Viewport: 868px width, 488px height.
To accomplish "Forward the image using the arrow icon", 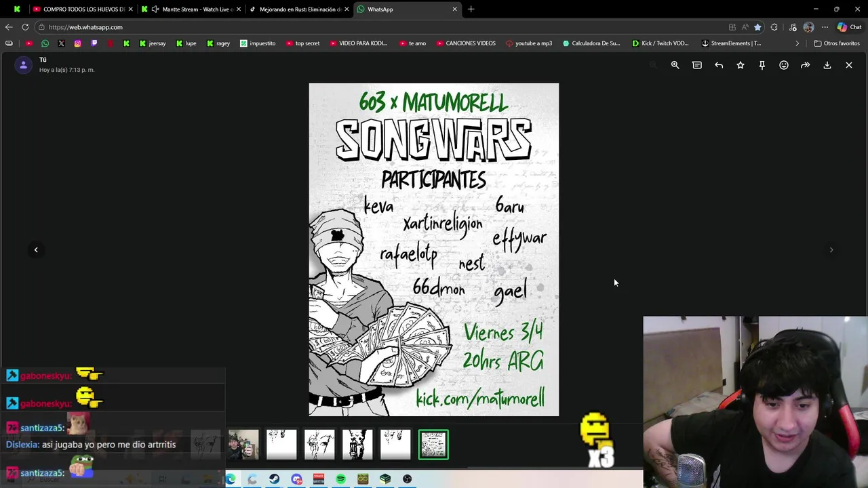I will point(806,65).
